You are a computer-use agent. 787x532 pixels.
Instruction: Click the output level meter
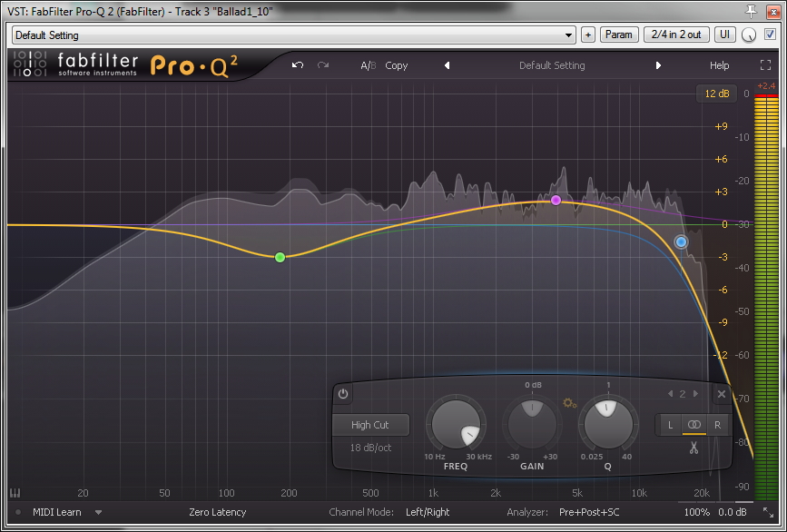766,297
